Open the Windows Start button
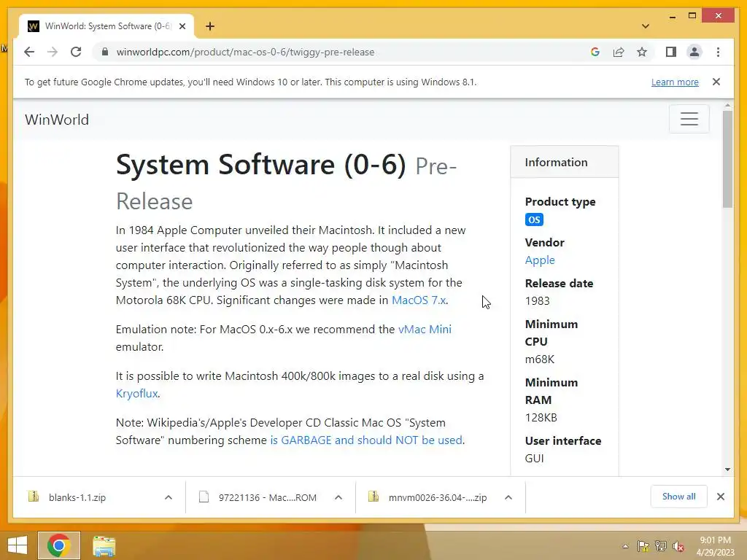Viewport: 747px width, 560px height. pos(18,545)
